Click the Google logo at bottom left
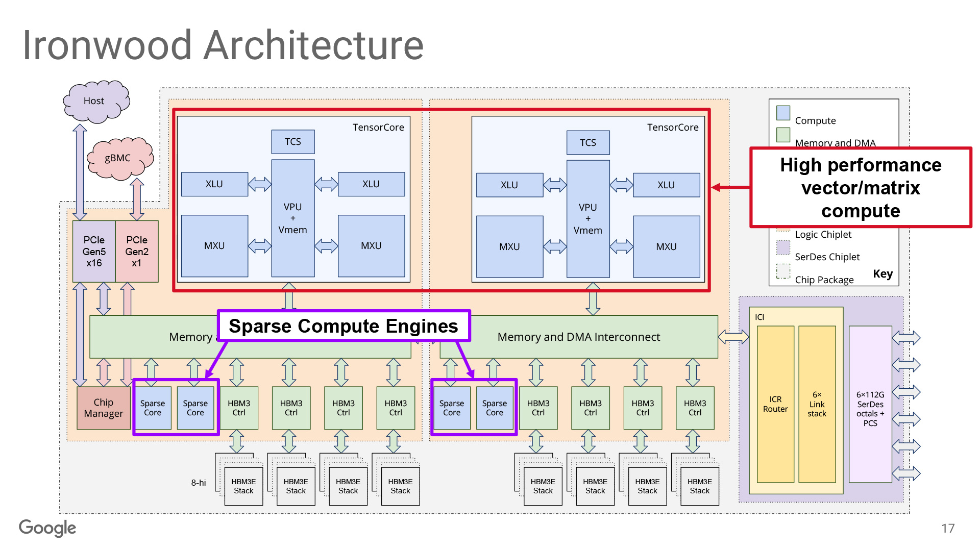Viewport: 980px width, 551px height. tap(47, 528)
